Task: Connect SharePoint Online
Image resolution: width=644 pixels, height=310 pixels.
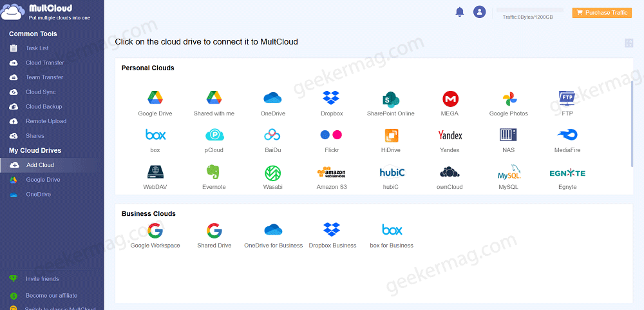Action: [391, 99]
